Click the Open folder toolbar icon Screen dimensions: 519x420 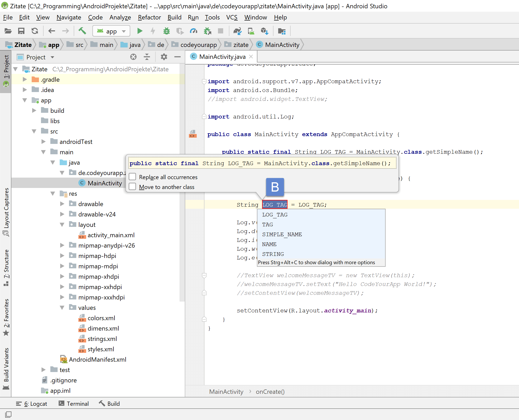[x=8, y=31]
